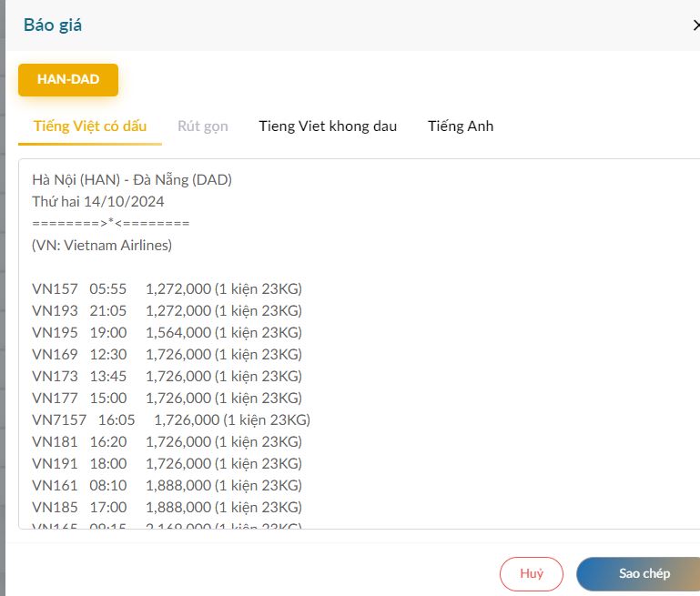Open the Rút gọn tab
This screenshot has width=700, height=596.
[x=202, y=126]
